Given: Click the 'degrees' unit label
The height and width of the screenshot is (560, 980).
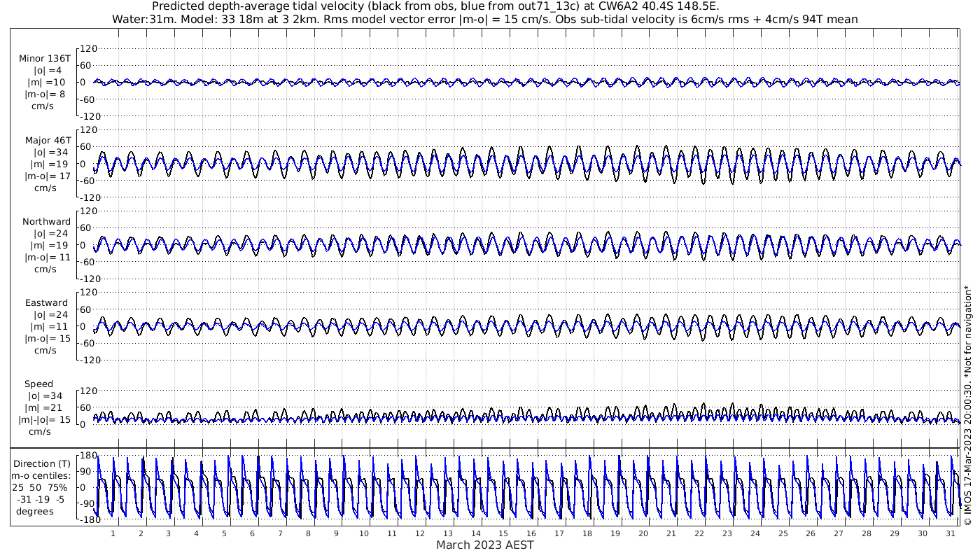Looking at the screenshot, I should pyautogui.click(x=34, y=512).
